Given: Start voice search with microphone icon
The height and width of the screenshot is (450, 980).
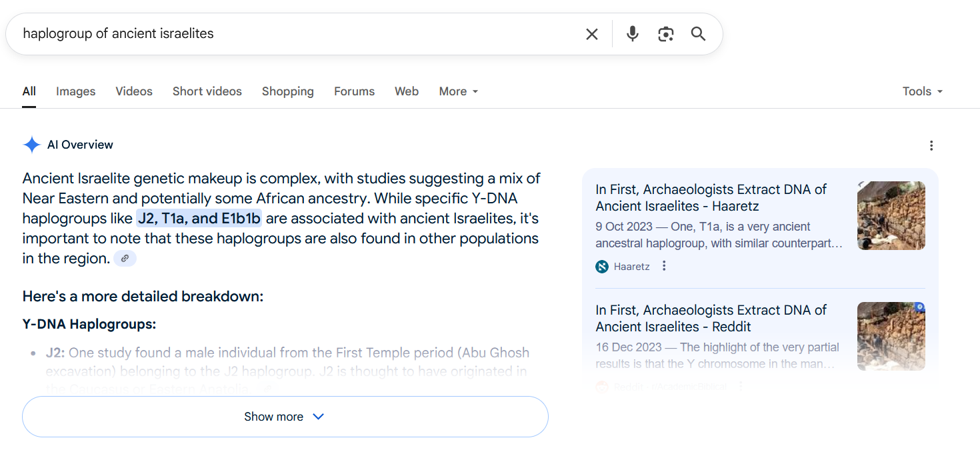Looking at the screenshot, I should 633,33.
